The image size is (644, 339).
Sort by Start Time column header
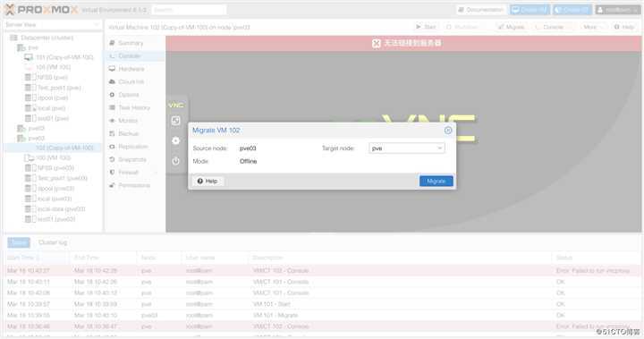pos(36,258)
